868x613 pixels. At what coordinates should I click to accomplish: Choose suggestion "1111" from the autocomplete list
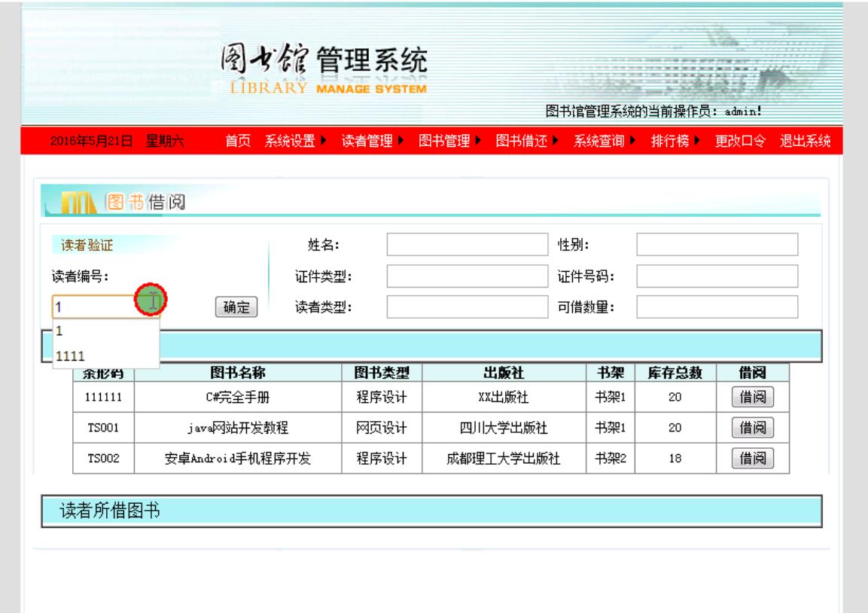coord(105,355)
